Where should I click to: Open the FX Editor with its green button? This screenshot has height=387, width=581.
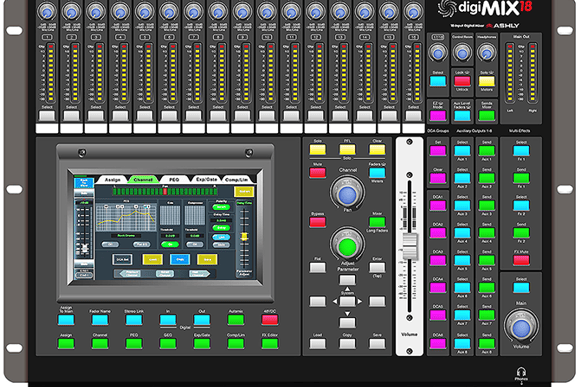click(x=269, y=343)
